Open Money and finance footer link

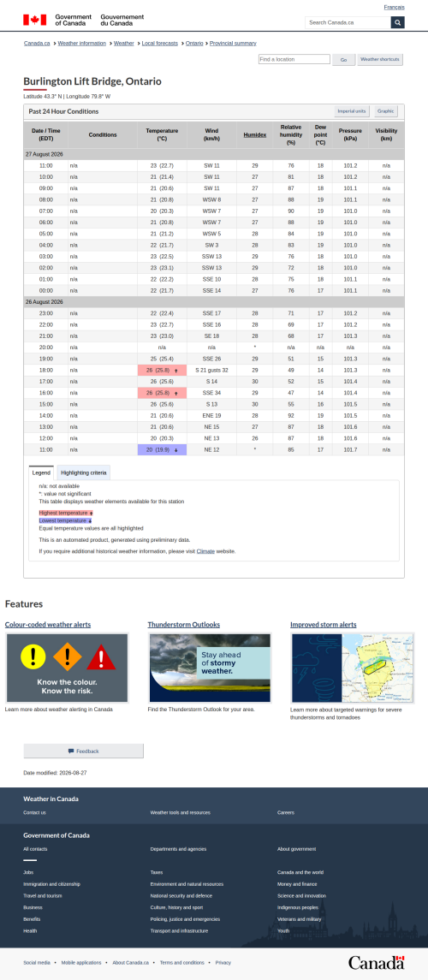(297, 884)
